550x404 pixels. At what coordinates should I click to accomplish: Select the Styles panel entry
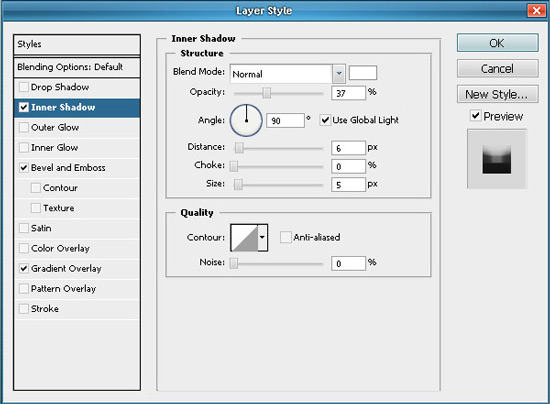tap(77, 45)
